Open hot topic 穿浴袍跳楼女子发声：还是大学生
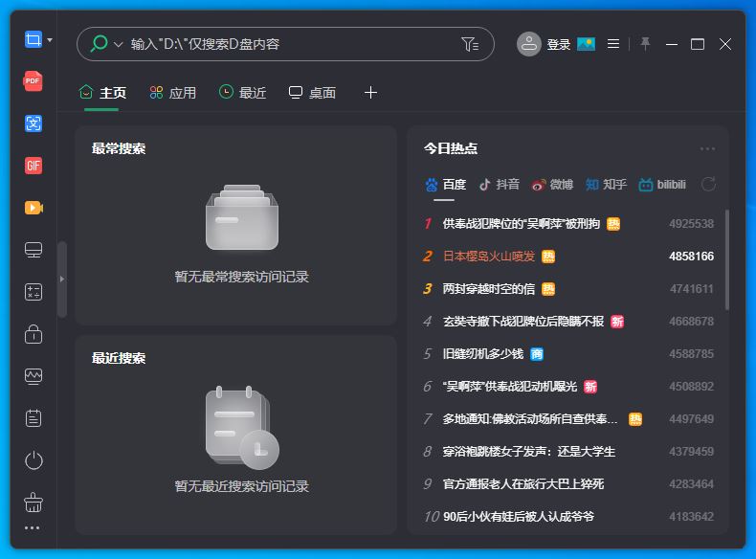756x559 pixels. click(529, 452)
